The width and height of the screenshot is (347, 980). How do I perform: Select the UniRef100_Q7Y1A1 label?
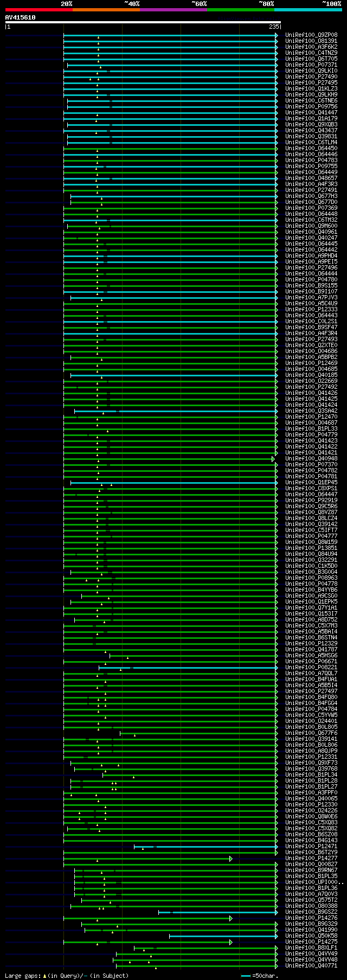point(311,607)
